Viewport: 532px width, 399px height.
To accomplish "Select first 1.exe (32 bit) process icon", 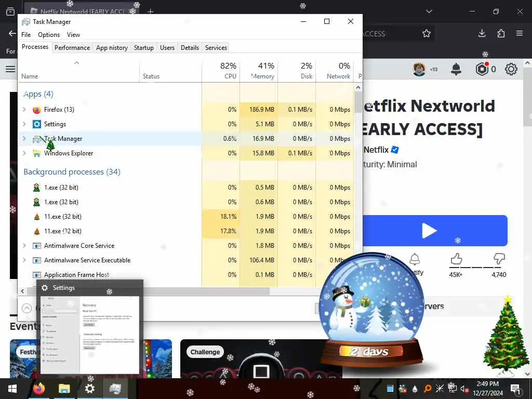I will [x=37, y=188].
